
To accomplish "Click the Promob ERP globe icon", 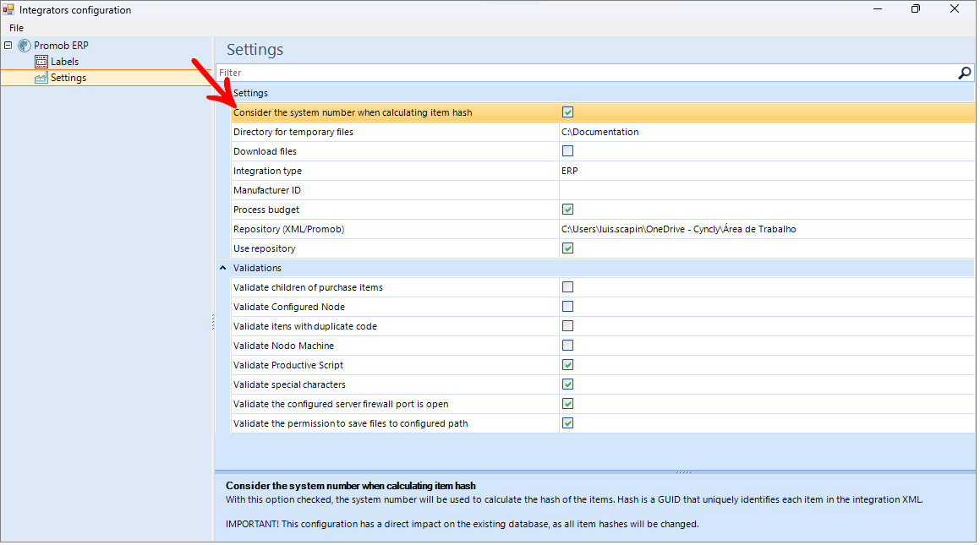I will click(x=25, y=46).
